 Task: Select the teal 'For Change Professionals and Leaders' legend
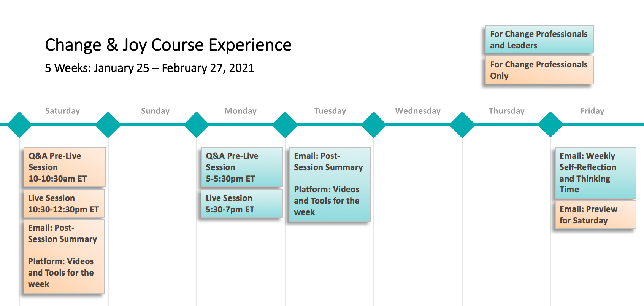(x=539, y=40)
